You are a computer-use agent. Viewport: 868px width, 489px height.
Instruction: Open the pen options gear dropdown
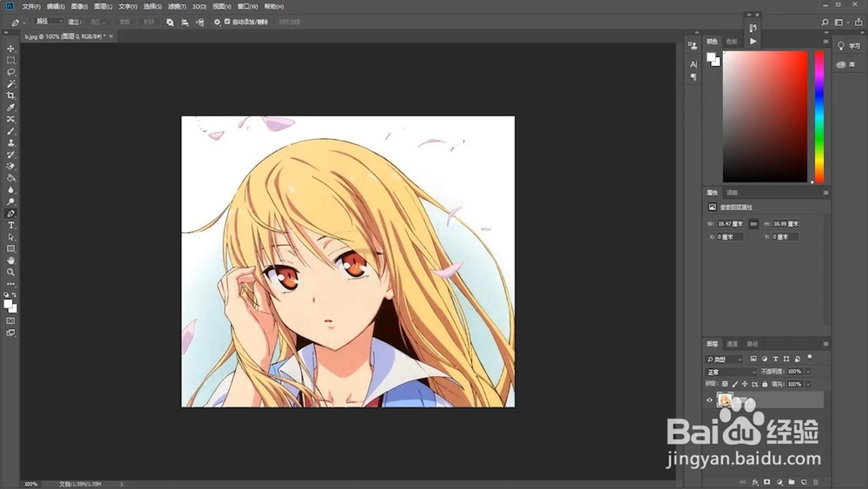click(x=217, y=23)
